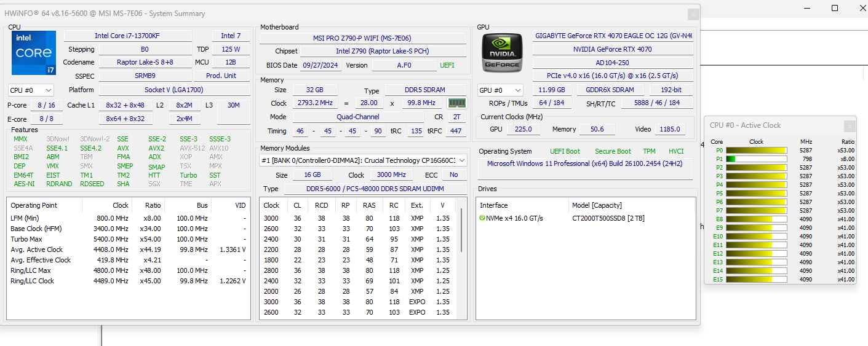Click the Video clock 1185.0 value
The height and width of the screenshot is (346, 868).
pyautogui.click(x=669, y=129)
